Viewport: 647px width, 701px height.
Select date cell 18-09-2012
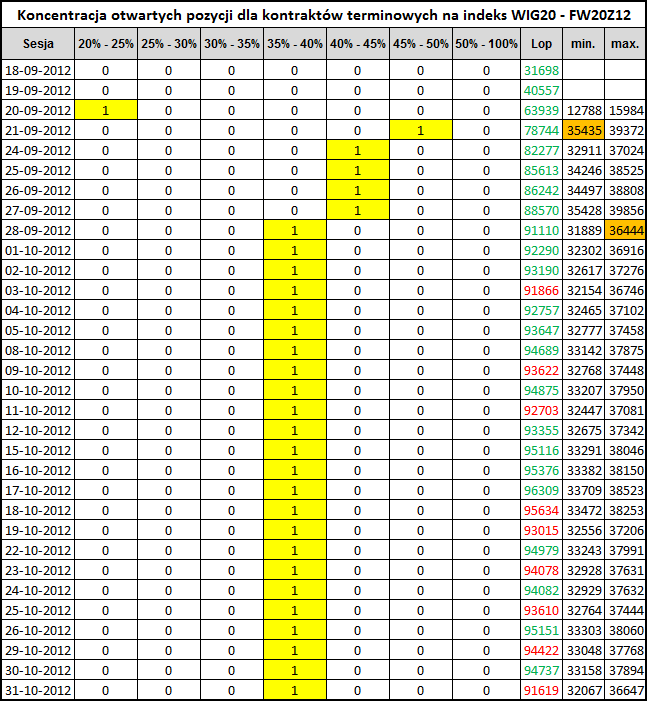click(38, 71)
